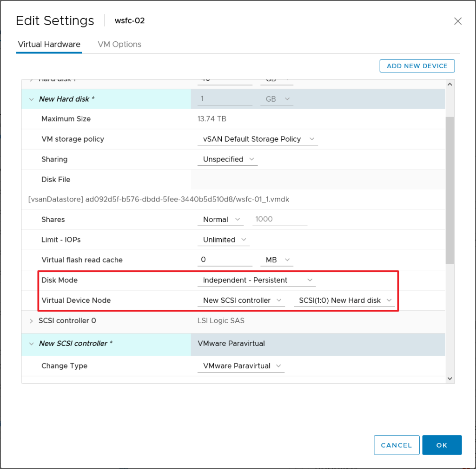Click the Virtual flash read cache value field
This screenshot has height=469, width=476.
pyautogui.click(x=225, y=260)
